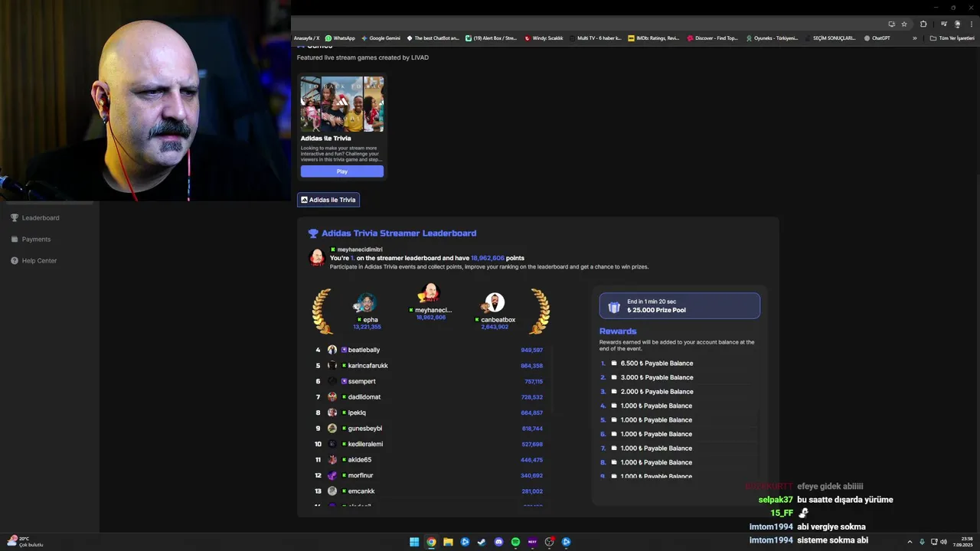Select the kedileralemi leaderboard row
This screenshot has height=551, width=980.
pos(430,444)
